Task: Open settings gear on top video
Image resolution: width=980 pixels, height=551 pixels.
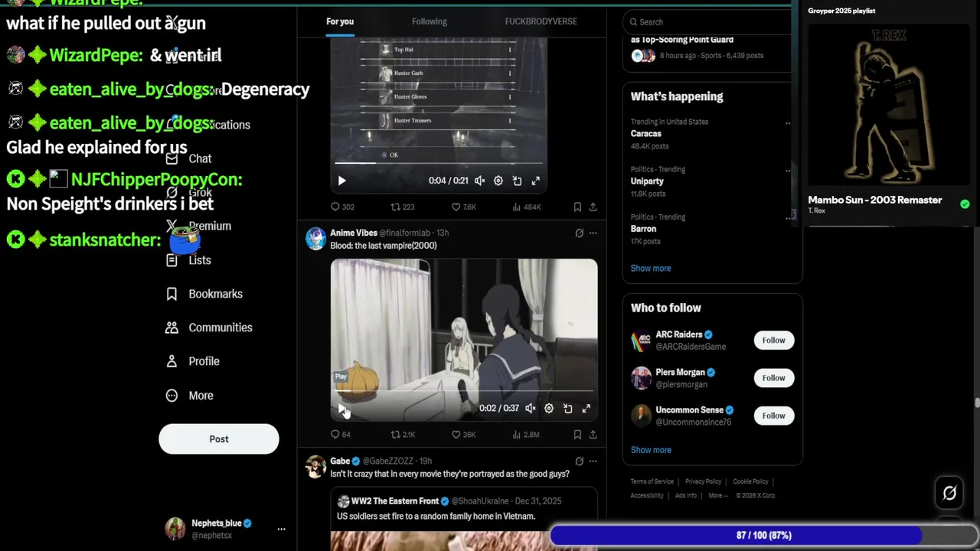Action: click(x=498, y=181)
